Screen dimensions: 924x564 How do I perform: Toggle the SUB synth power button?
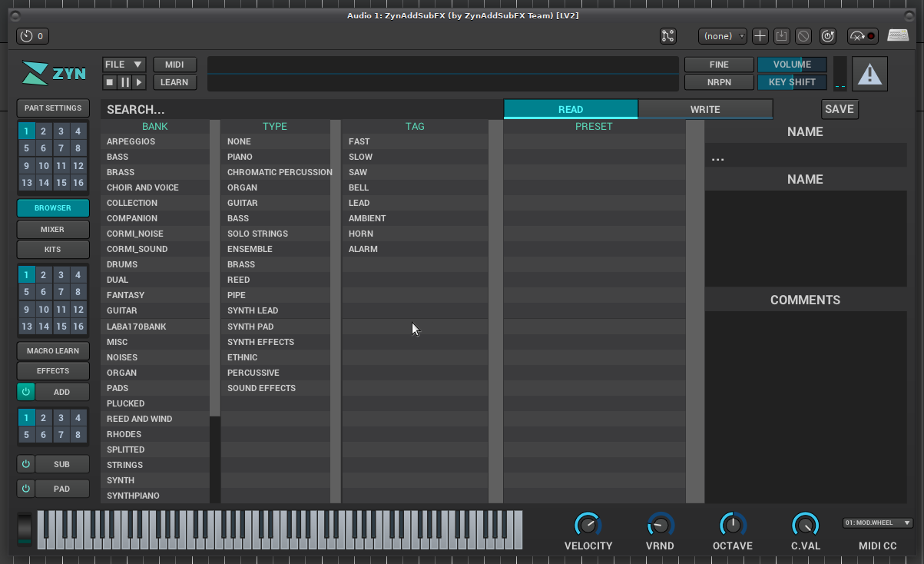click(x=25, y=464)
